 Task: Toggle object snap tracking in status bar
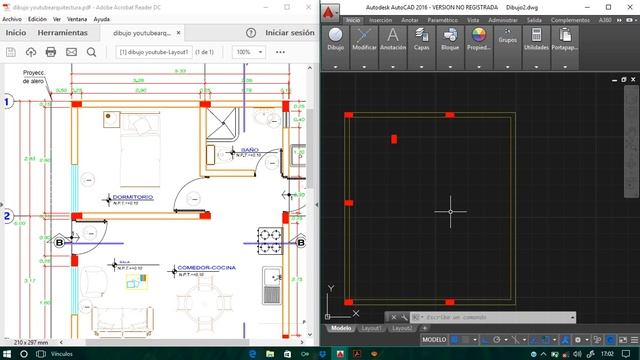click(x=534, y=340)
